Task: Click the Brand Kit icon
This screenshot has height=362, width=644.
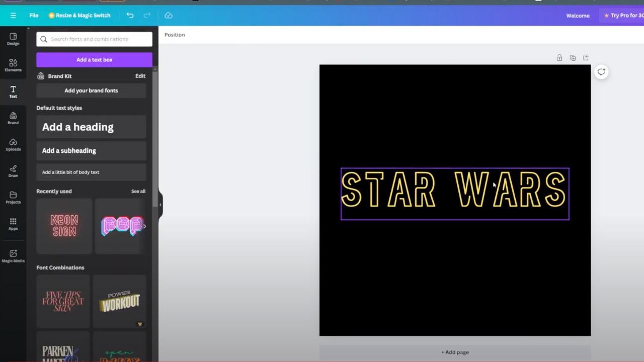Action: (41, 76)
